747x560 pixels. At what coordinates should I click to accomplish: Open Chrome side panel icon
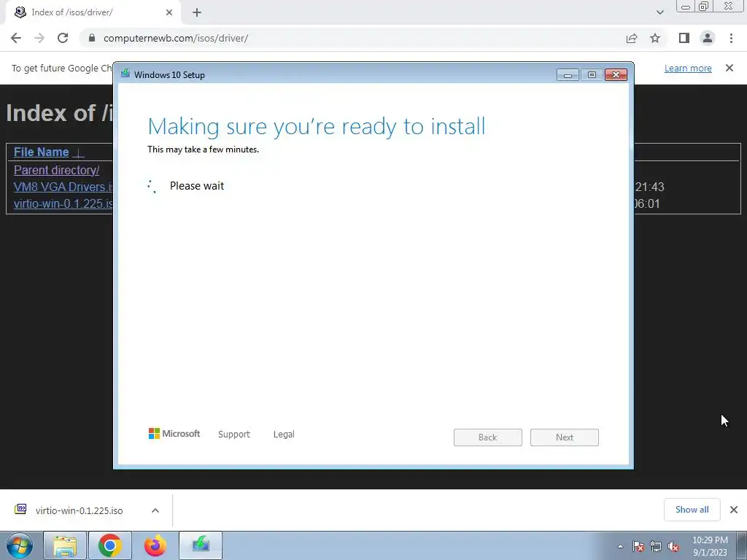684,38
